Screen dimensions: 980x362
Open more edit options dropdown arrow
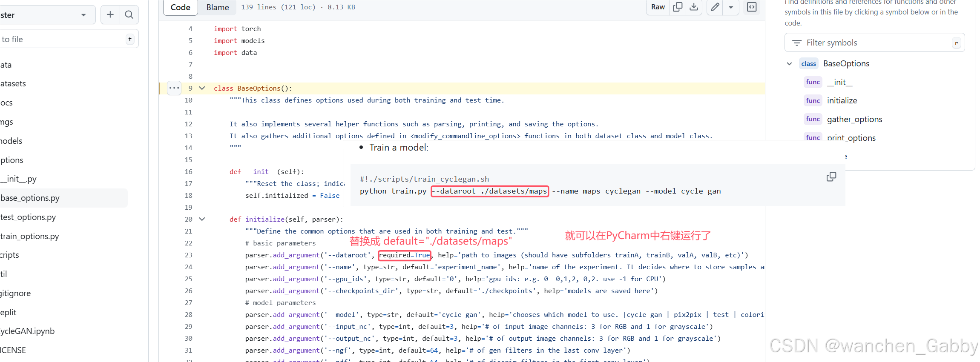point(731,7)
